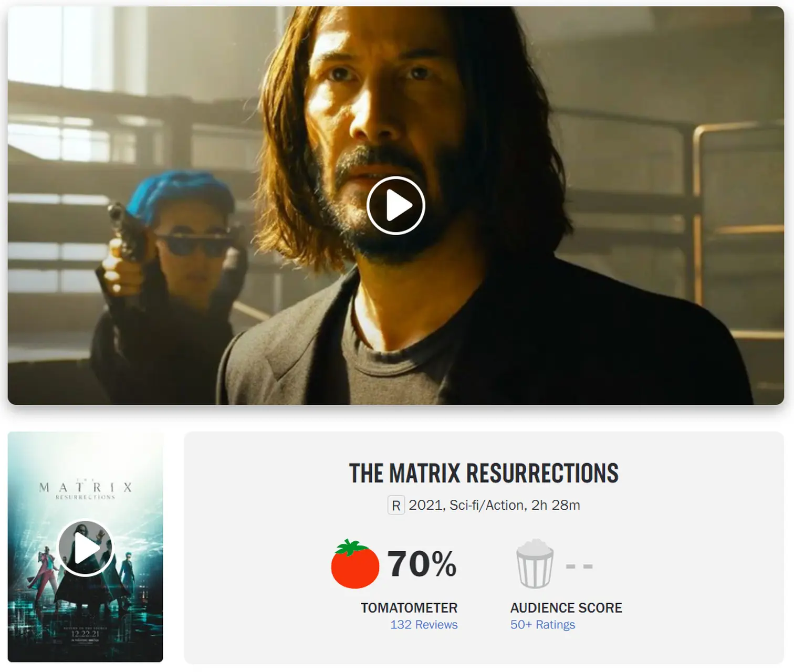Play the main trailer video
Screen dimensions: 794x672
point(395,206)
